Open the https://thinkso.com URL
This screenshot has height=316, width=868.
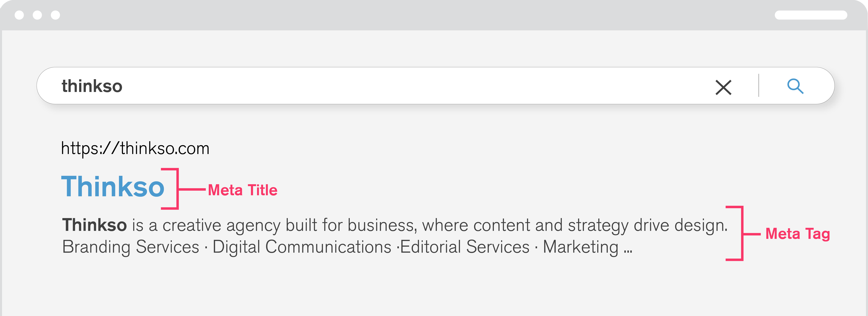[x=135, y=148]
